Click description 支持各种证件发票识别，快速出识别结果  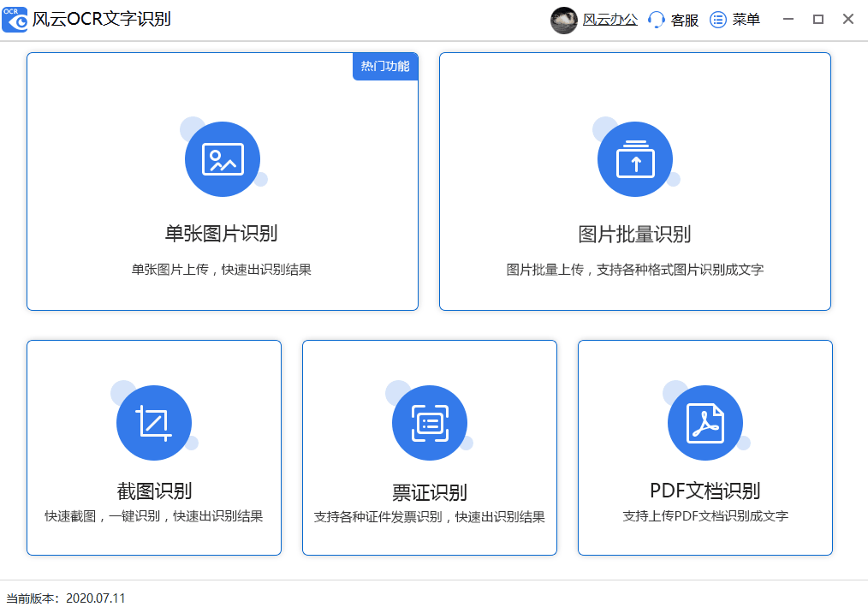click(430, 516)
